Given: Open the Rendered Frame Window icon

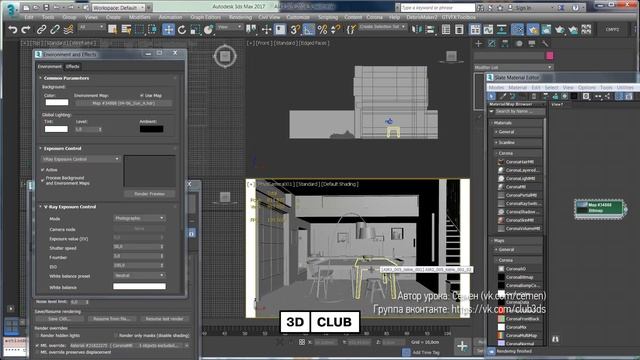Looking at the screenshot, I should click(546, 29).
